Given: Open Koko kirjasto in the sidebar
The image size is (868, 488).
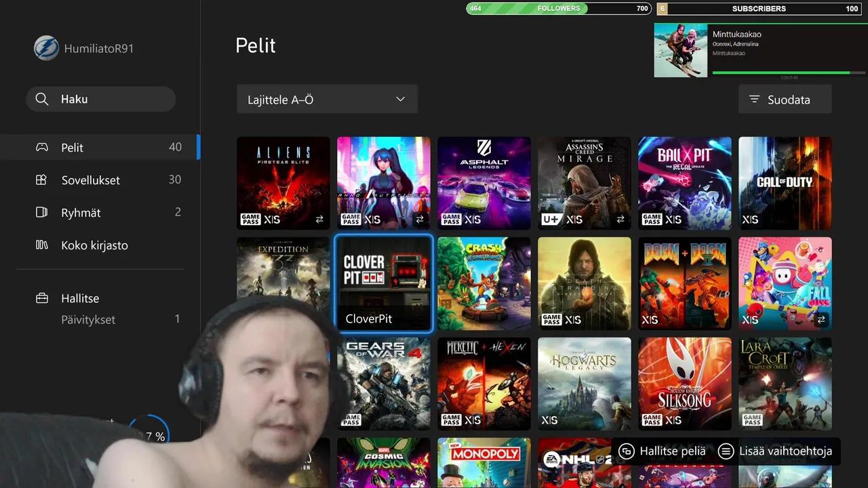Looking at the screenshot, I should point(100,245).
